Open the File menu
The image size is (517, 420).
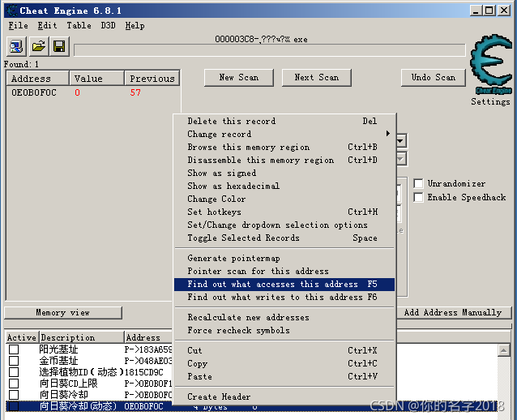(x=18, y=25)
